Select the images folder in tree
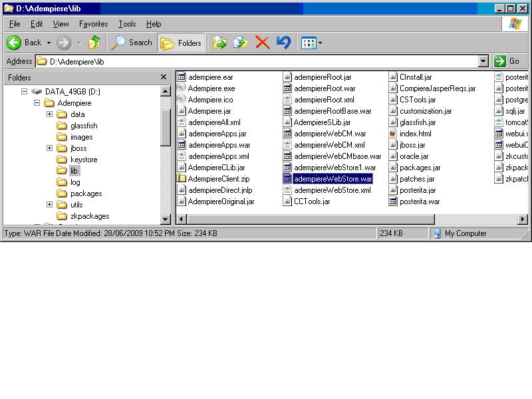 point(74,137)
